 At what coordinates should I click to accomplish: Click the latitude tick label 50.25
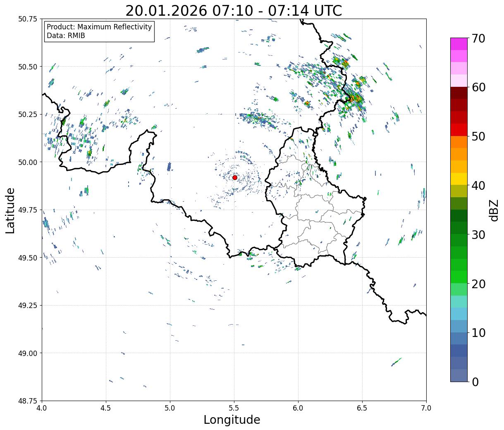click(x=28, y=115)
